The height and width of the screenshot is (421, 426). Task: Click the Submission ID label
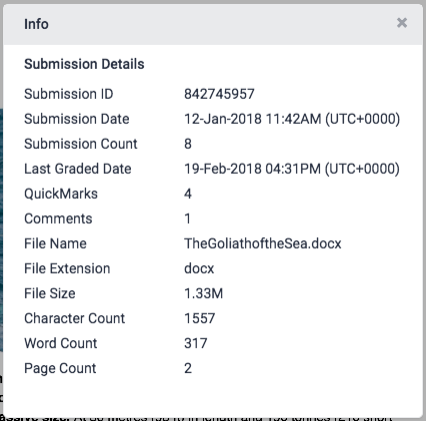(69, 94)
